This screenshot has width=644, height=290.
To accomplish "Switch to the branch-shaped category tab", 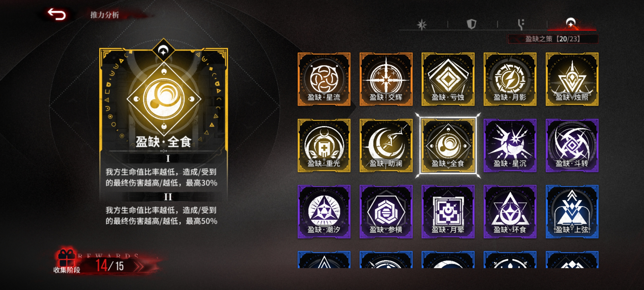I will coord(521,24).
